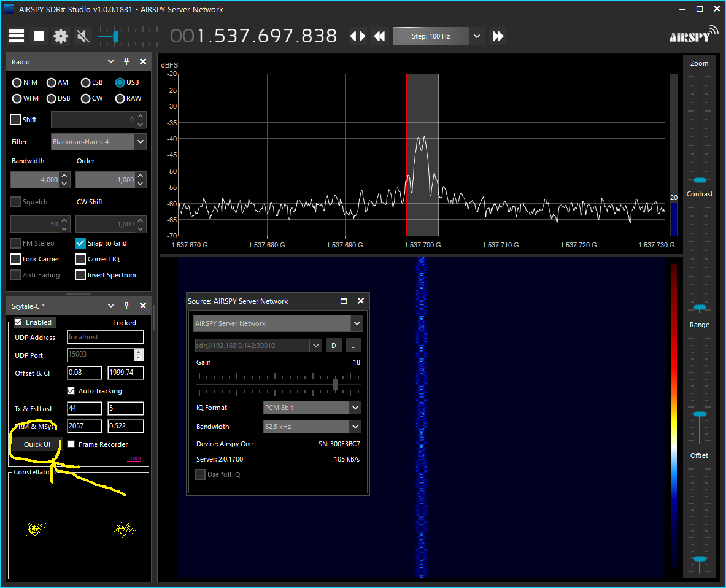Enable Invert Spectrum checkbox
The image size is (726, 588).
[80, 275]
